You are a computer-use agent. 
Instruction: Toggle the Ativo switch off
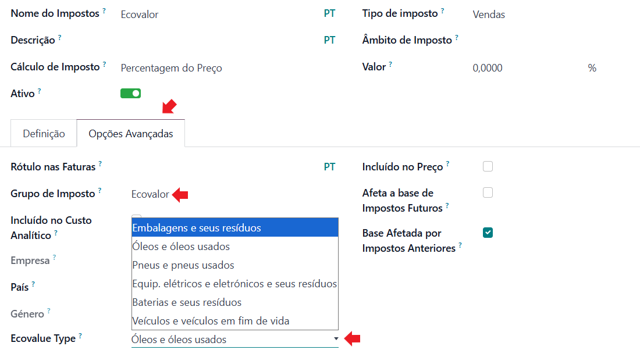point(130,93)
